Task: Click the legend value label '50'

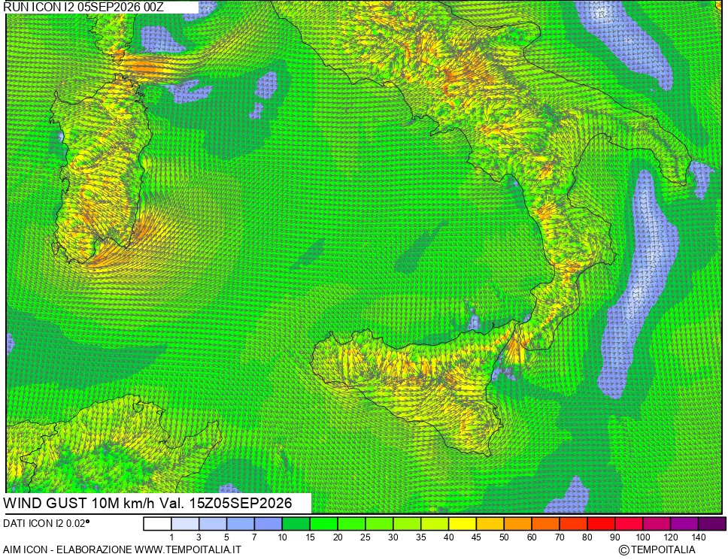Action: coord(504,537)
